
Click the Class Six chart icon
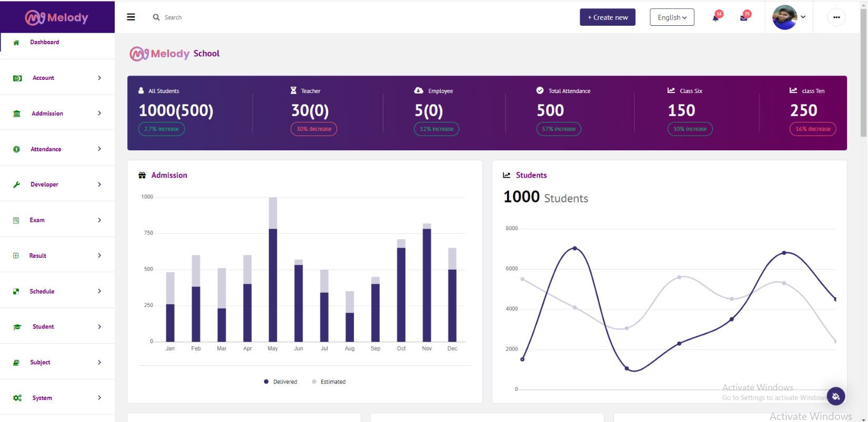[671, 90]
